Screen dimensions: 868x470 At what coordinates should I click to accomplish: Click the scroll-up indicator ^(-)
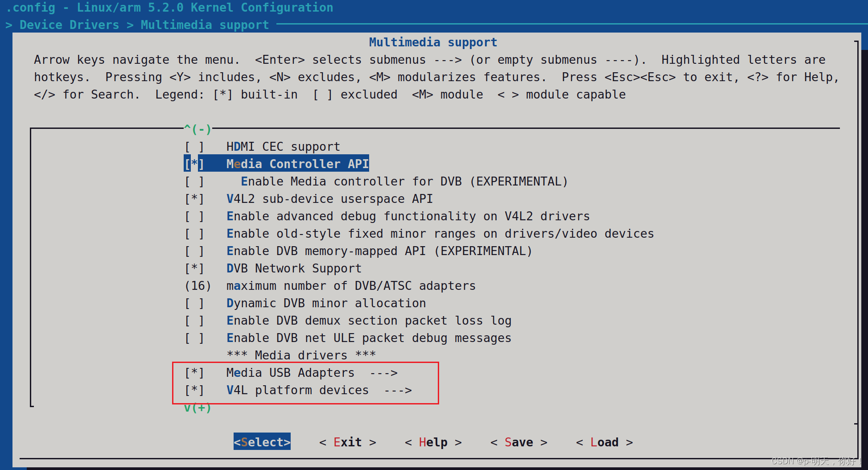coord(197,129)
